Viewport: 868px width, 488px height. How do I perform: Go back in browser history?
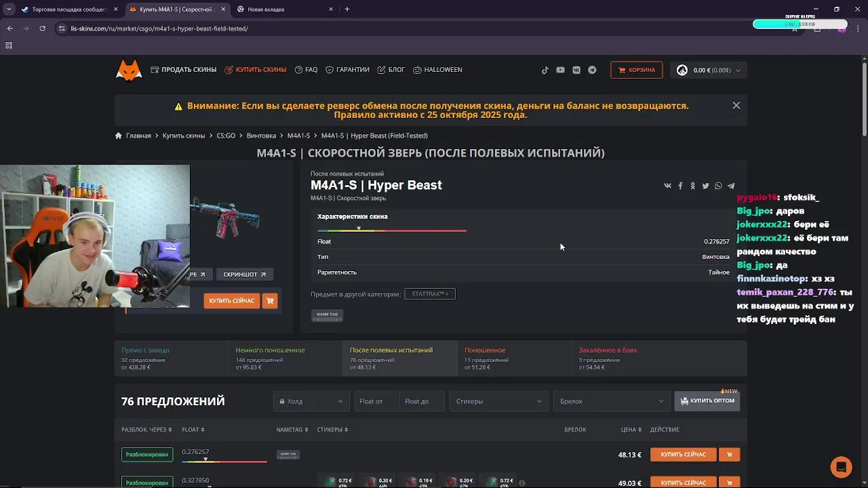9,28
